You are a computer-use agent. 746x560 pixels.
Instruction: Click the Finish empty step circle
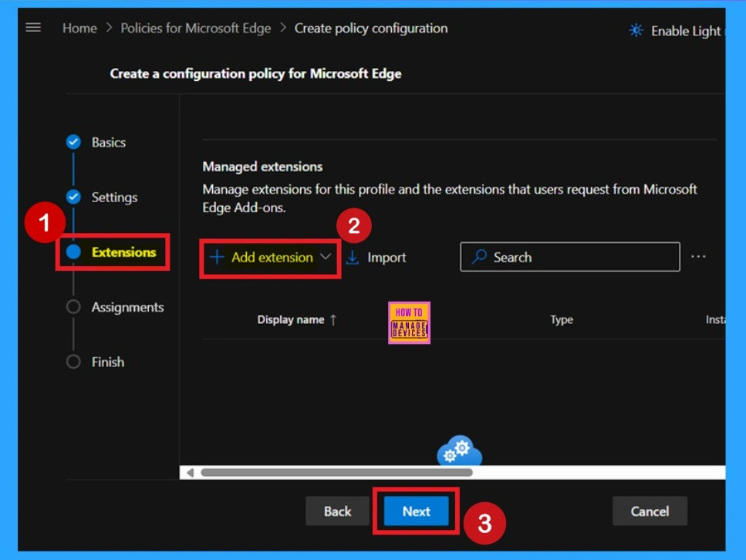[x=73, y=362]
